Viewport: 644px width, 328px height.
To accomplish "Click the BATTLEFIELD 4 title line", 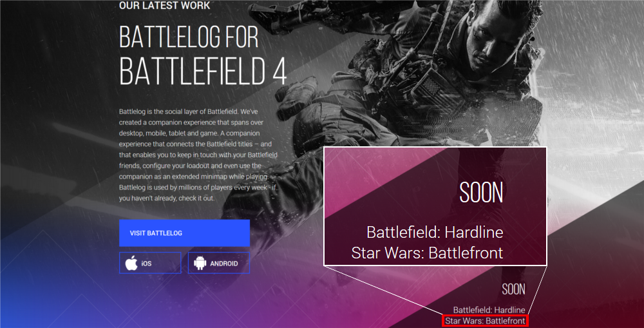I will [x=202, y=71].
